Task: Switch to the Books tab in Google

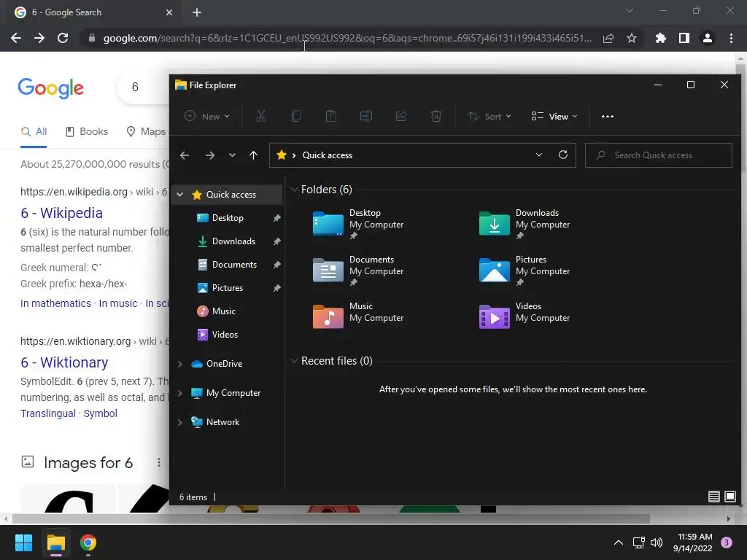Action: [87, 131]
